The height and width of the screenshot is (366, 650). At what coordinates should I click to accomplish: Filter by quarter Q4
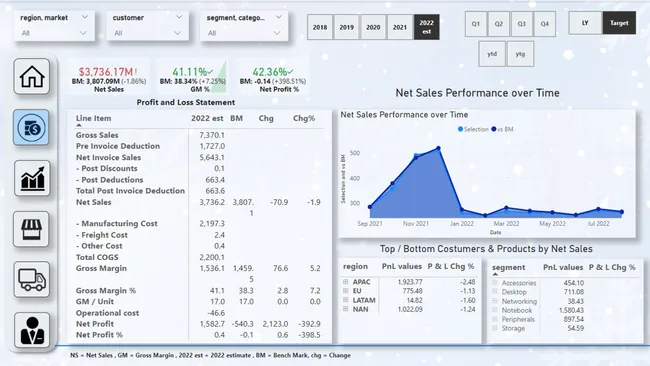coord(545,24)
